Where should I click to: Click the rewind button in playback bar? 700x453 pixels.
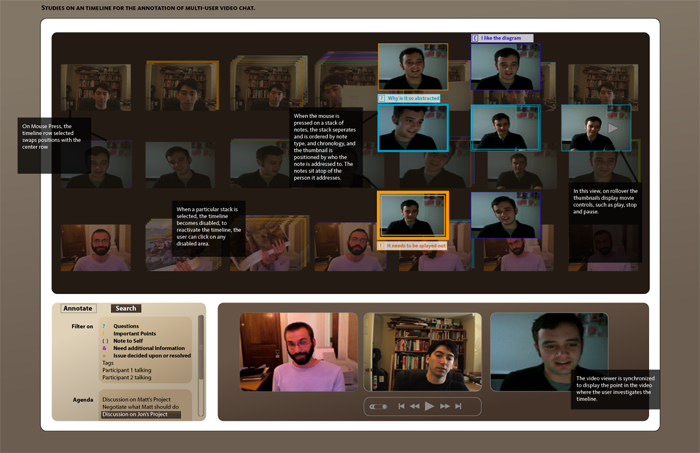pos(415,406)
